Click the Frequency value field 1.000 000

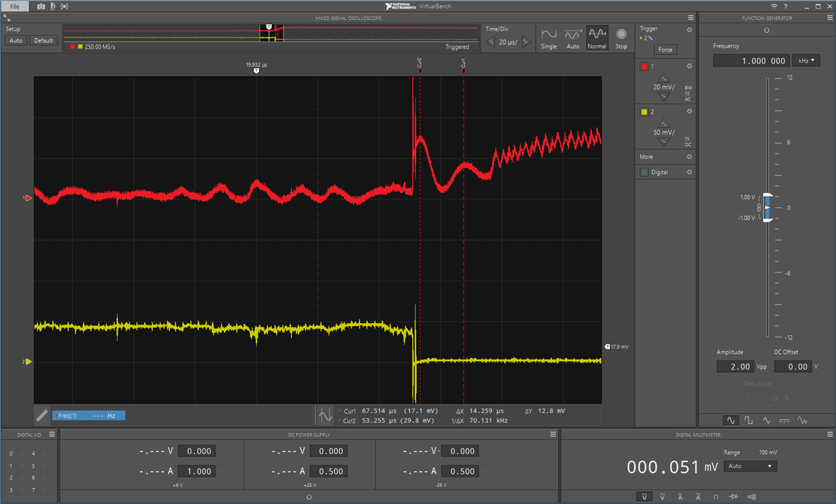751,60
